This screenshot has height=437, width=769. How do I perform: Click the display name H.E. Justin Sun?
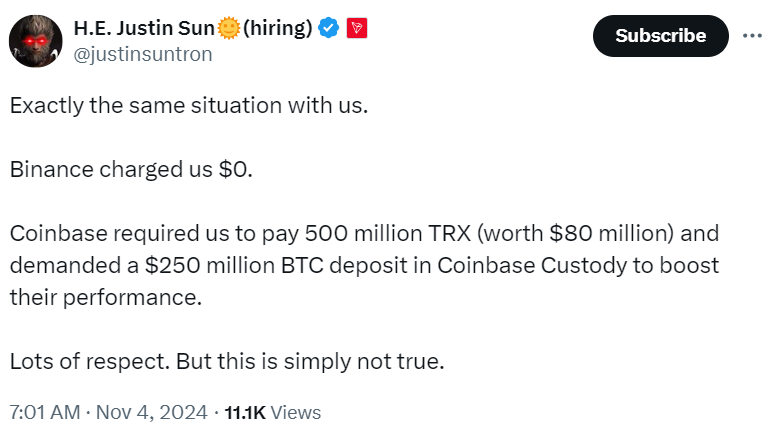(145, 30)
